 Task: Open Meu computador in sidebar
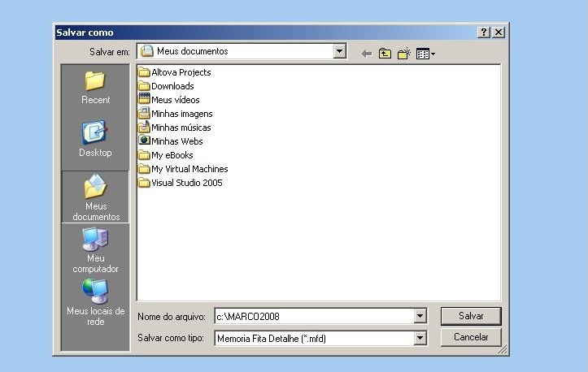[95, 249]
